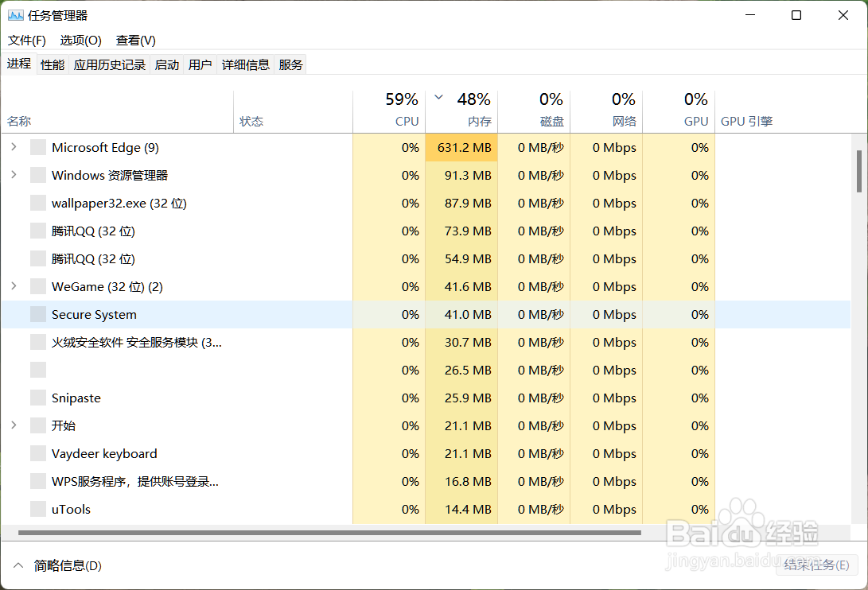Switch to the 应用历史记录 tab
The image size is (868, 590).
tap(110, 64)
